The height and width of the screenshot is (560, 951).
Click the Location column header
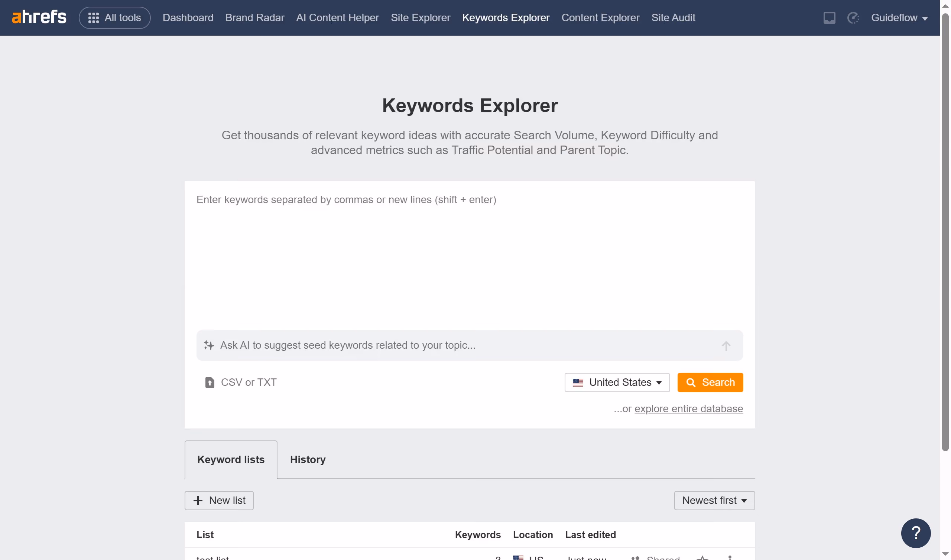(533, 535)
